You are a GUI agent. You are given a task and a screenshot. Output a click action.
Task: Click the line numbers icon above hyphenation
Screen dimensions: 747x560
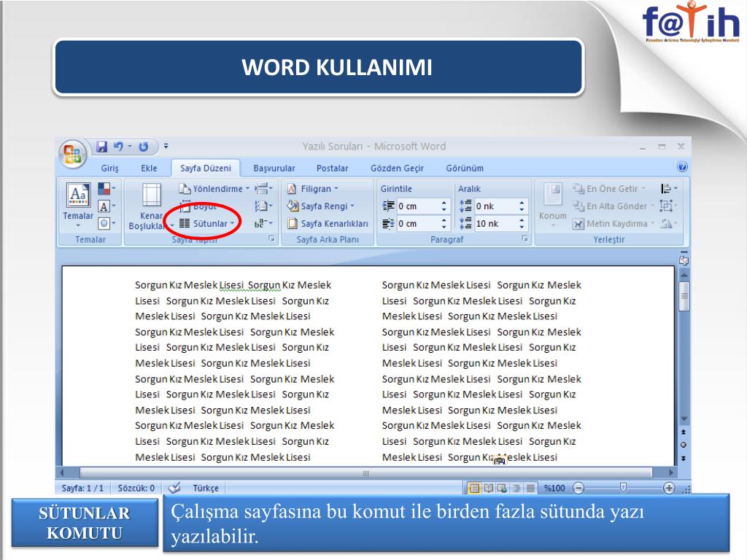(x=263, y=206)
